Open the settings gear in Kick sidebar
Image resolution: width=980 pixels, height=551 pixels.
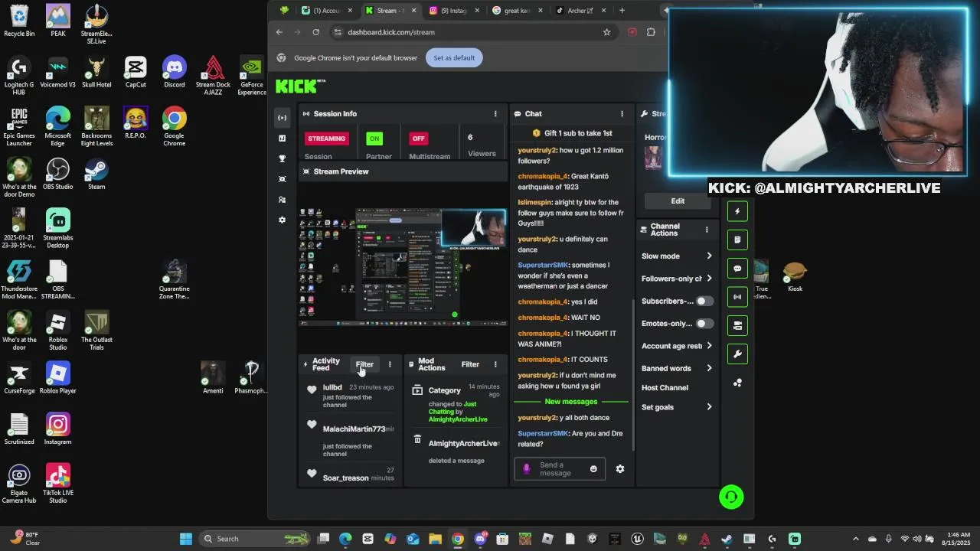click(x=283, y=220)
